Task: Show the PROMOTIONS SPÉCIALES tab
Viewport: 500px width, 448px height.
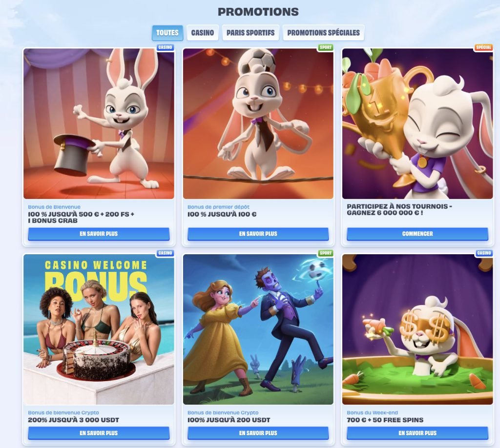Action: point(323,33)
